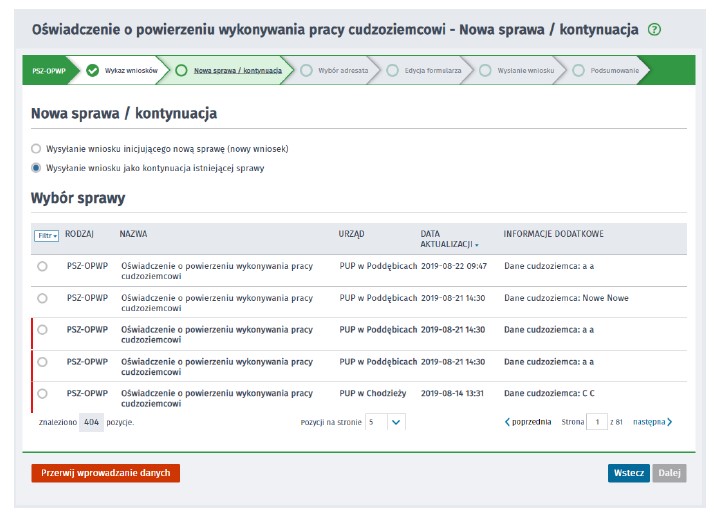This screenshot has height=520, width=723.
Task: Click the Nowa sprawa / kontynuacja step circle
Action: point(181,71)
